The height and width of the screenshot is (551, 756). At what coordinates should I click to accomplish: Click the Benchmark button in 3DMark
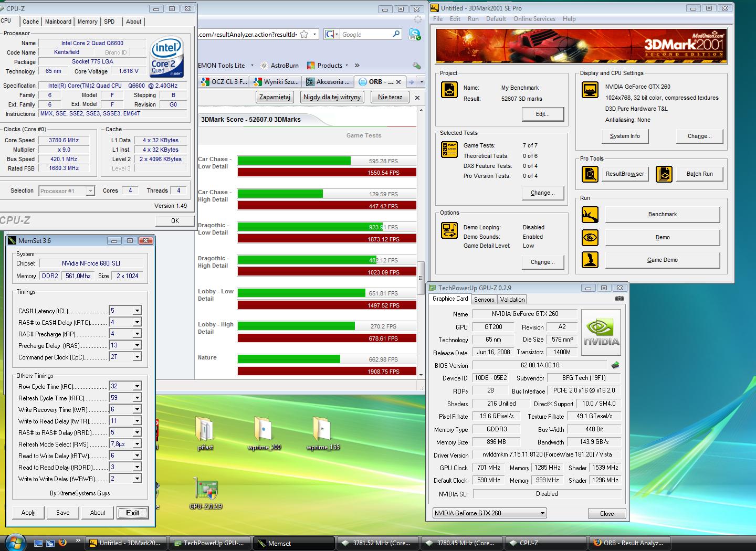point(662,215)
